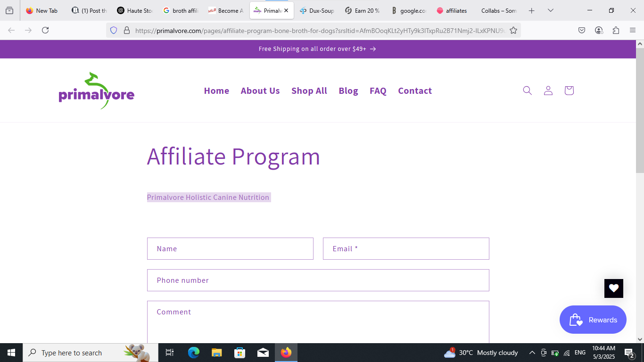Open the extensions puzzle icon
Screen dimensions: 644x362
click(616, 30)
